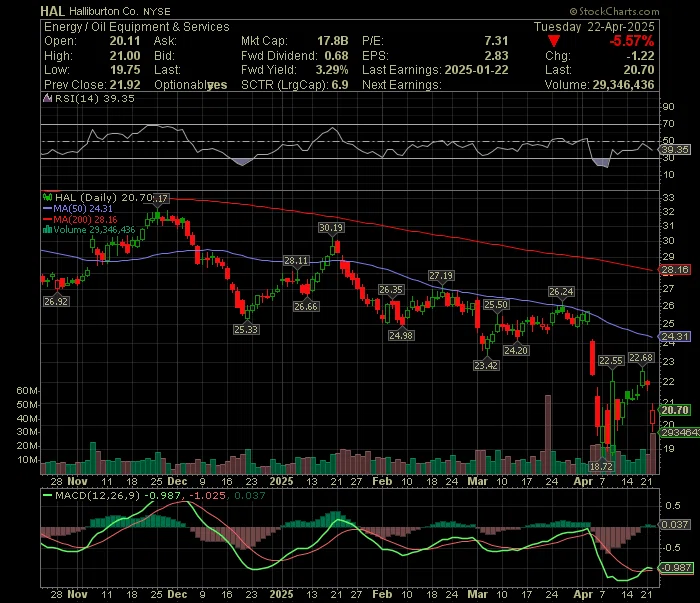Click the Chg value -1.22
The image size is (700, 603).
640,56
